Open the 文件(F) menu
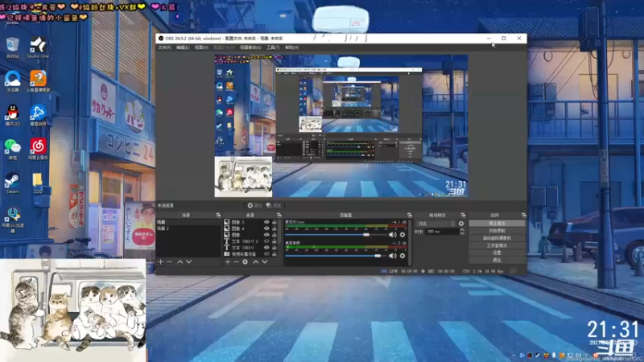Screen dimensions: 644x362 tap(165, 47)
